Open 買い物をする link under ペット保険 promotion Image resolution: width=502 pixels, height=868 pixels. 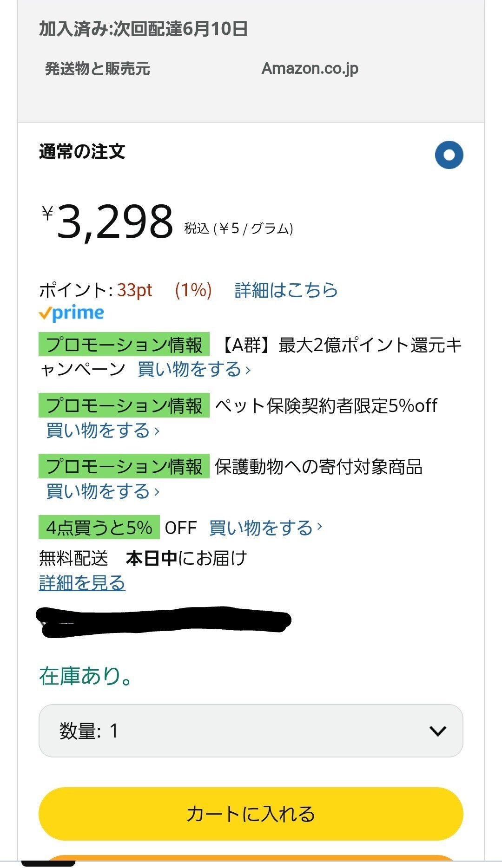(103, 431)
